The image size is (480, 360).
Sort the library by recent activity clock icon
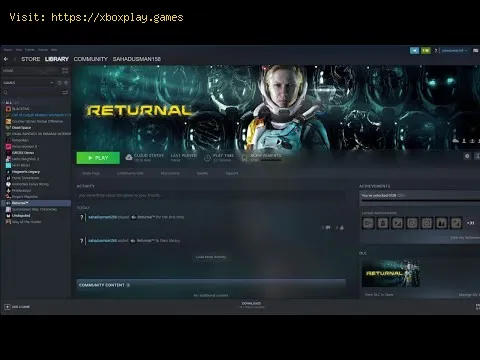[x=60, y=83]
